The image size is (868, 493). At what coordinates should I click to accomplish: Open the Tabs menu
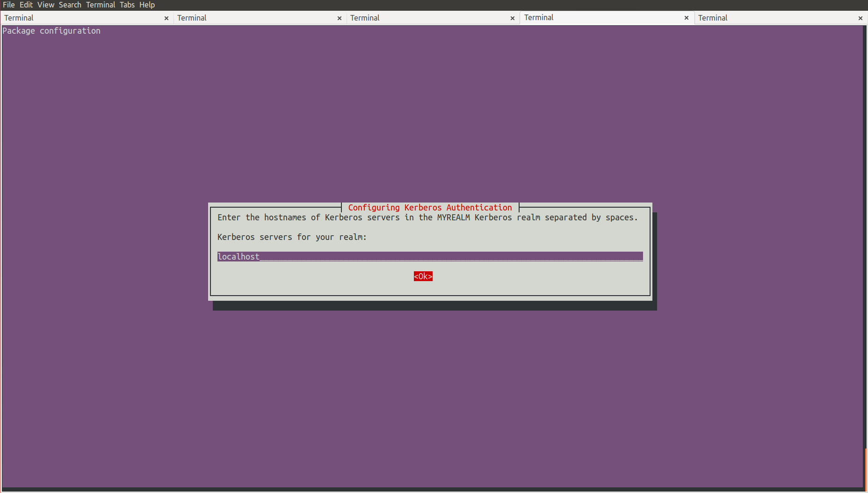[127, 5]
